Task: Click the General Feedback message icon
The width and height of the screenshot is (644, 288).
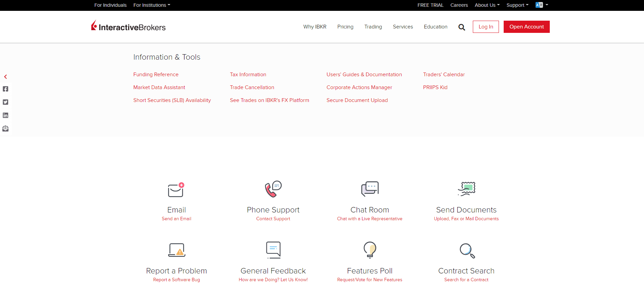Action: coord(273,250)
